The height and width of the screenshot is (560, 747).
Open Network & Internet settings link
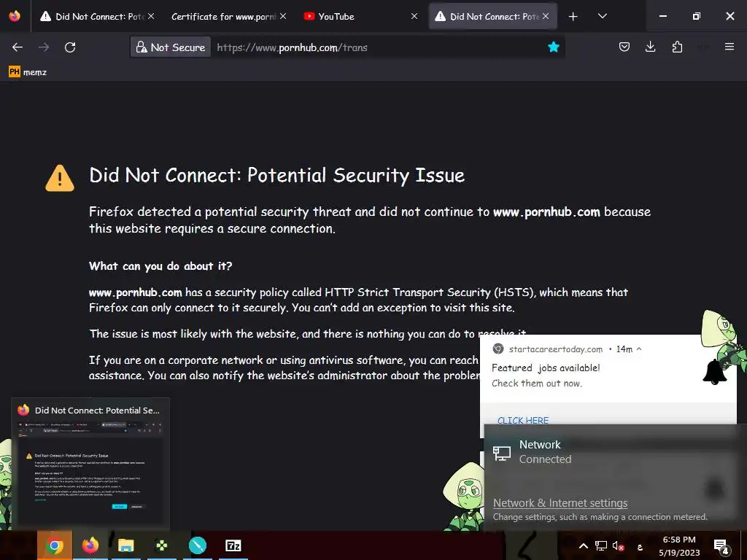coord(560,503)
